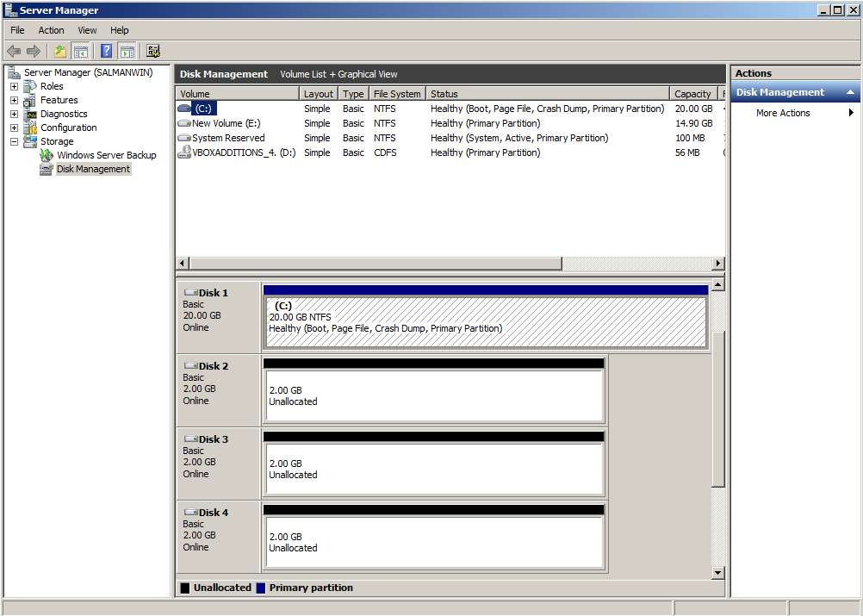Sort by the Type column header

pos(353,94)
